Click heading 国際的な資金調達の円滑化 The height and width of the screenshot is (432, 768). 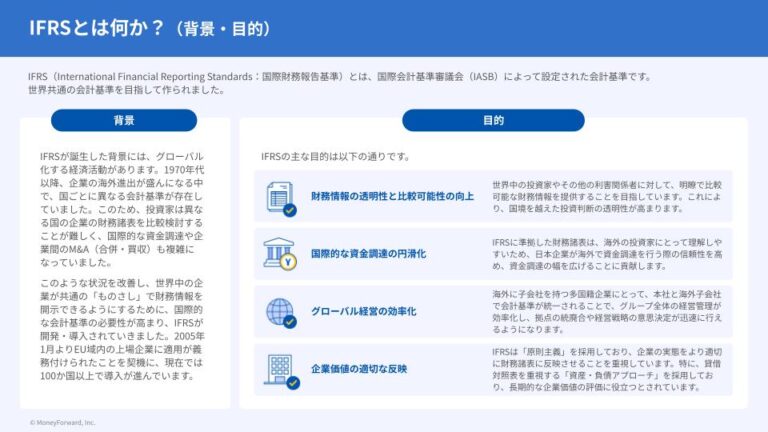click(368, 254)
